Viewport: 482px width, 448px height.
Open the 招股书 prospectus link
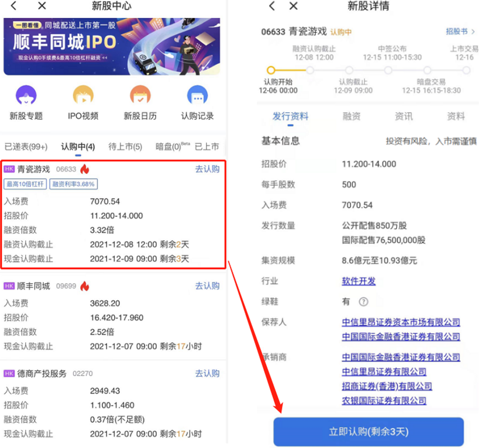coord(457,32)
